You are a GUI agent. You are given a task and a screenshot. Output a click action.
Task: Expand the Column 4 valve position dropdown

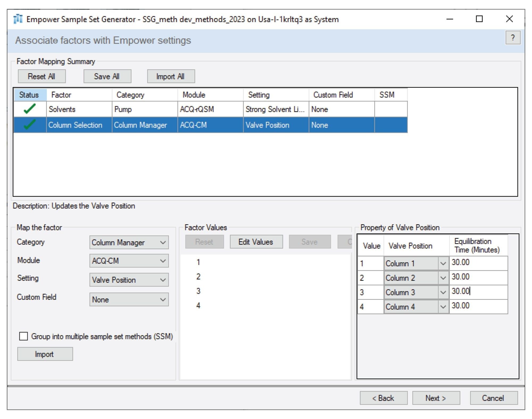pos(443,306)
